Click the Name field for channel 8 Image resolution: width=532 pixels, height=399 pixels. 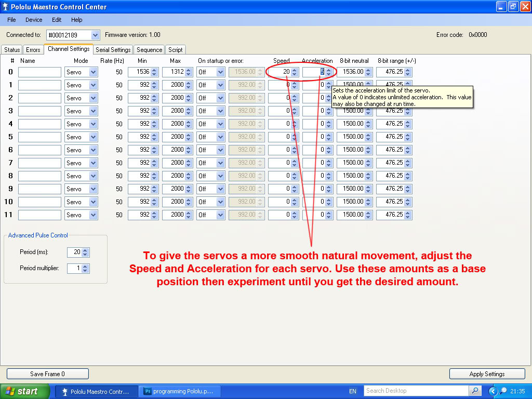click(x=39, y=176)
